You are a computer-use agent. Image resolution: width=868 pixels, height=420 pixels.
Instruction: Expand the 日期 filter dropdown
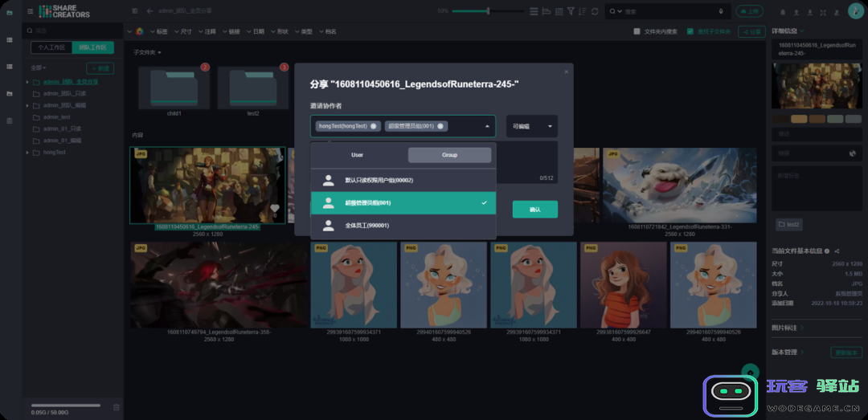tap(256, 31)
